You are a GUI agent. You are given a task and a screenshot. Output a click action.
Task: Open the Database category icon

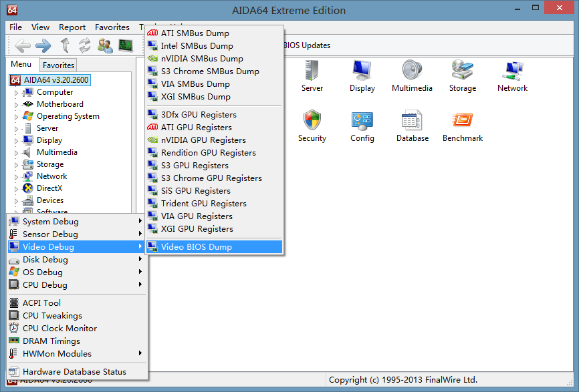click(413, 126)
